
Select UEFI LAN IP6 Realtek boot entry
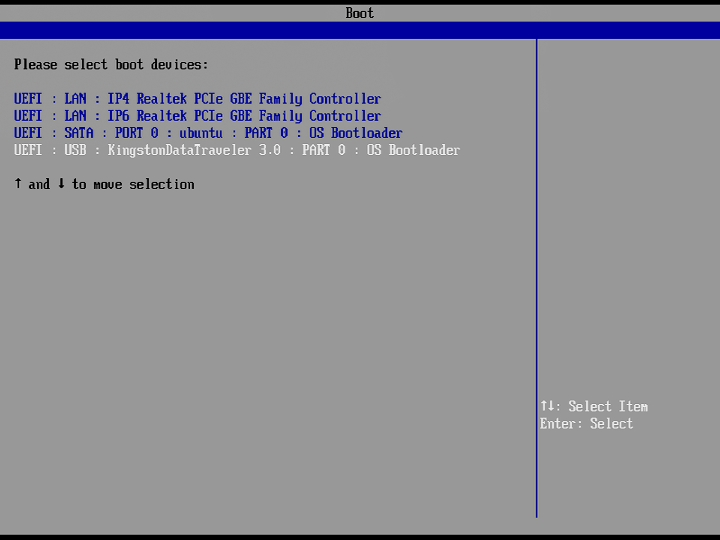(x=197, y=116)
